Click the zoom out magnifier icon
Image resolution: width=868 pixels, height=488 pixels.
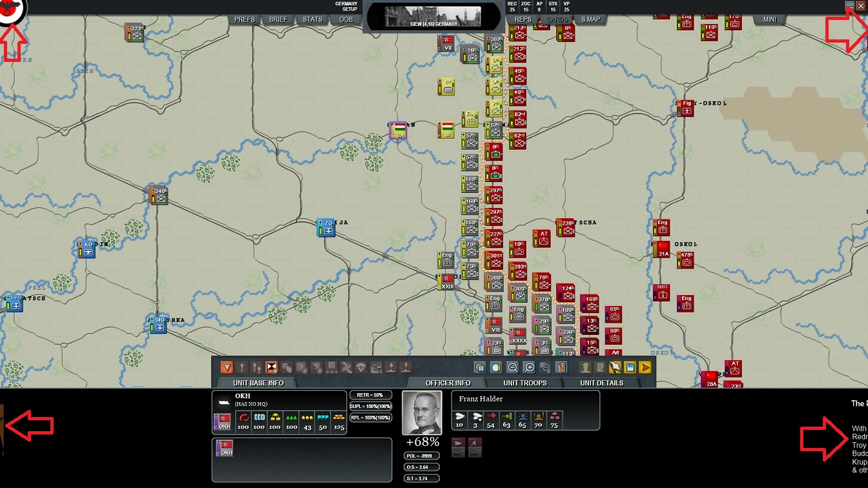[x=513, y=367]
